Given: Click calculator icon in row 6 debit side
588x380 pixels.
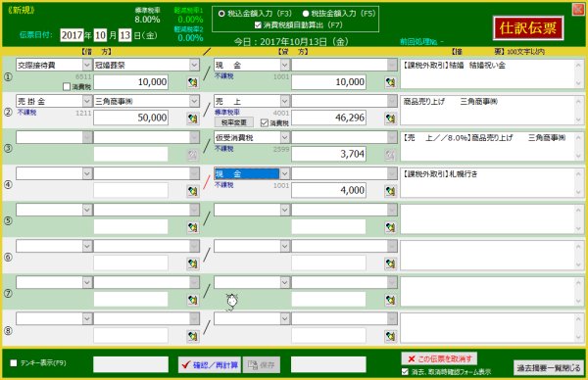Looking at the screenshot, I should [x=193, y=263].
